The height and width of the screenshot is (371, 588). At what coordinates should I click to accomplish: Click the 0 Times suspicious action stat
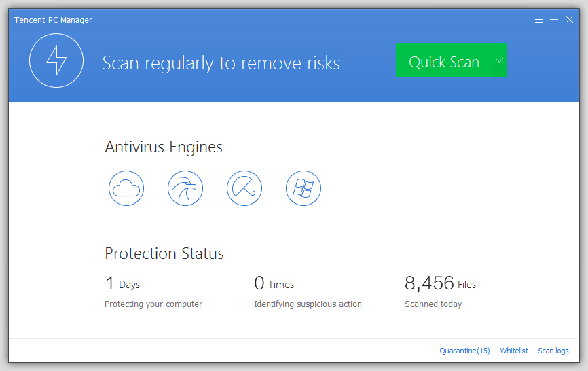click(x=274, y=284)
